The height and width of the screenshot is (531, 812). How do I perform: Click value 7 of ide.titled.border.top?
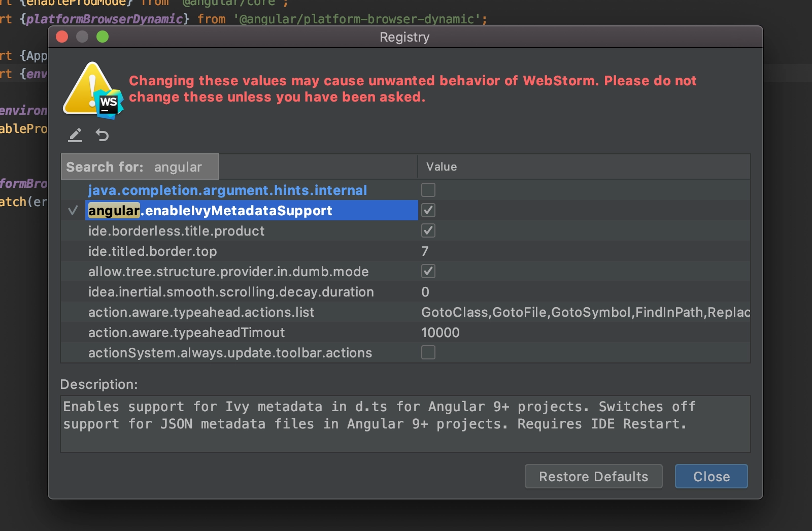coord(425,251)
